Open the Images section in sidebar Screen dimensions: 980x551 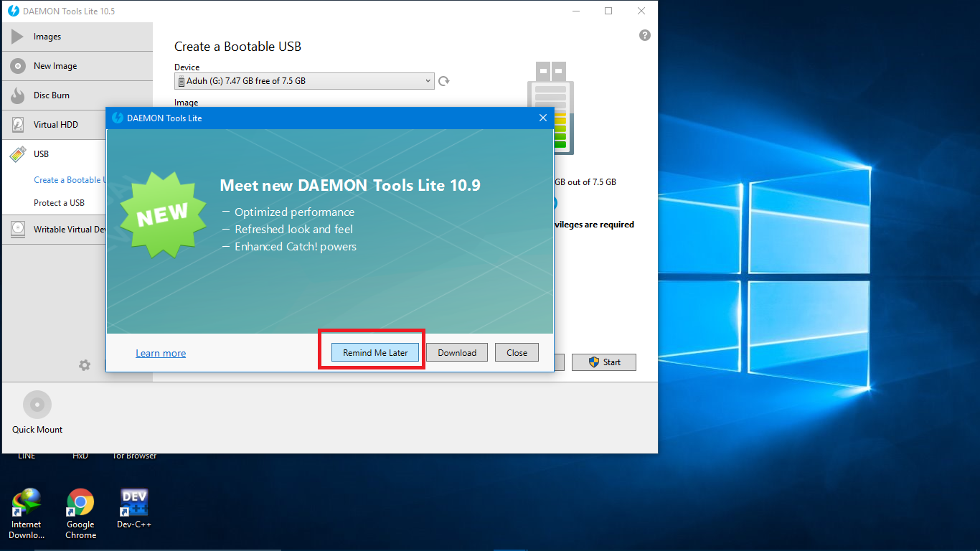(x=77, y=37)
